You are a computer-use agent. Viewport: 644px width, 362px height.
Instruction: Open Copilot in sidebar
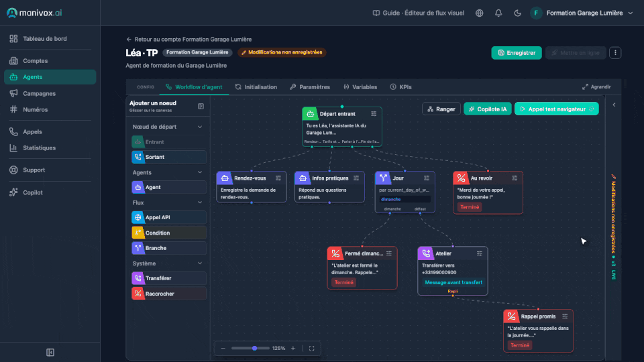[50, 192]
